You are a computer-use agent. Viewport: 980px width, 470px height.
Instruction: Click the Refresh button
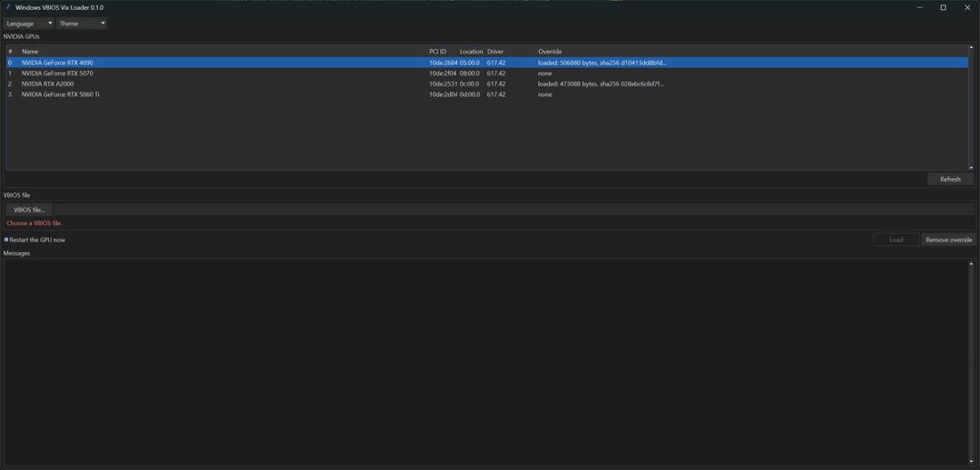(950, 180)
